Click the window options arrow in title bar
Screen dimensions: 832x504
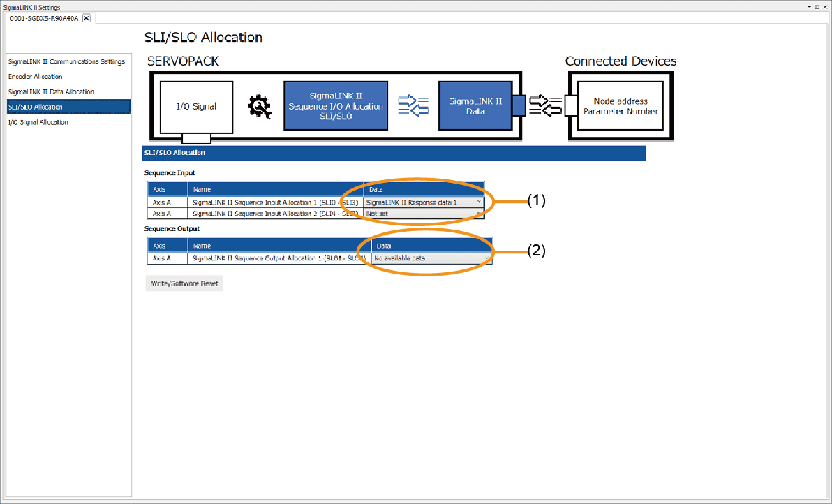point(810,6)
